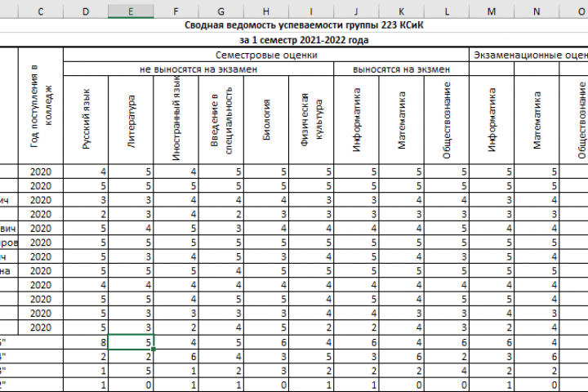
Task: Select column M header
Action: 492,11
